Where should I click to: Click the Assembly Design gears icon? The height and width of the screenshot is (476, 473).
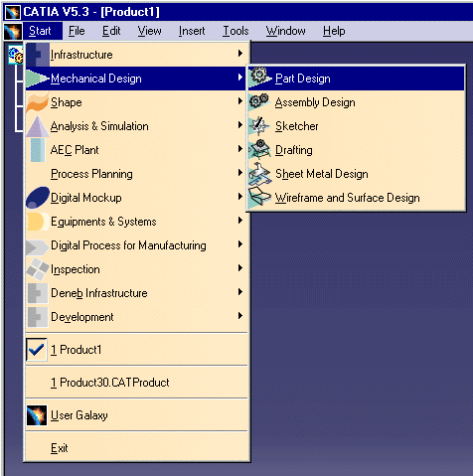[x=259, y=101]
